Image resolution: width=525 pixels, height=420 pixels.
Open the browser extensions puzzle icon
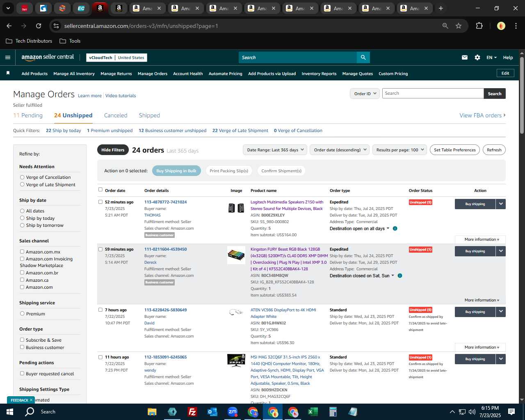479,26
